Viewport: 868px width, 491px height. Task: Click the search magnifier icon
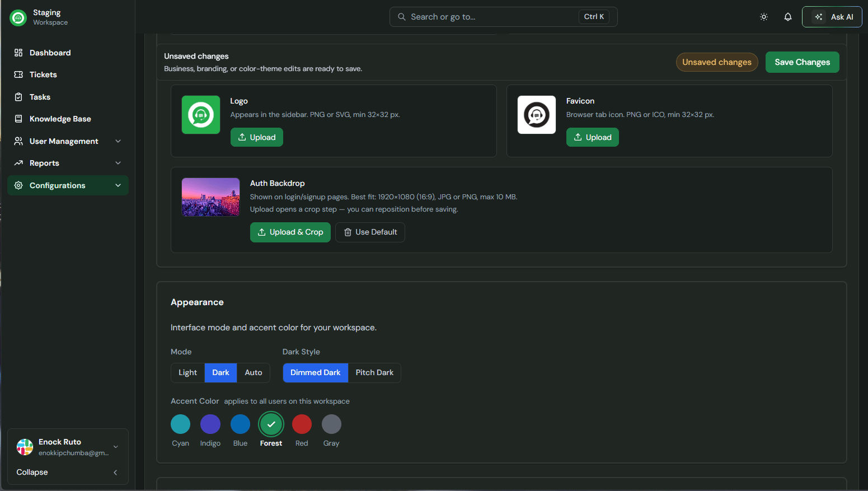tap(401, 17)
